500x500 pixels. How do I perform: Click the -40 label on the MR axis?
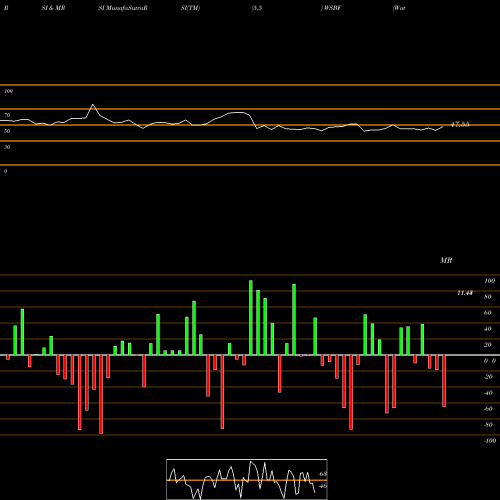click(488, 393)
